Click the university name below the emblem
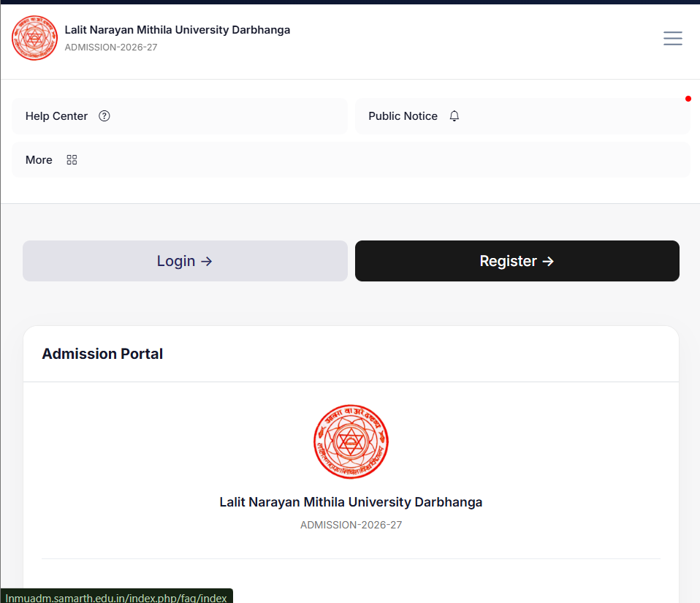 [x=351, y=502]
